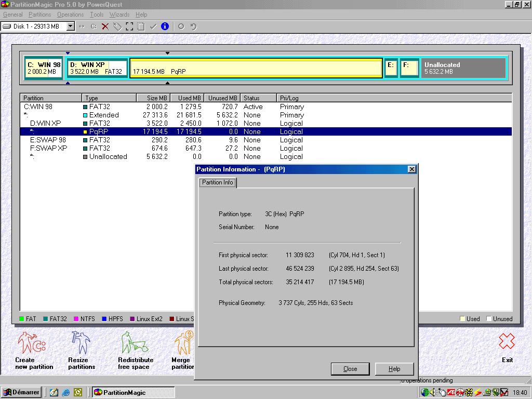Select the Extended partition row

[265, 115]
